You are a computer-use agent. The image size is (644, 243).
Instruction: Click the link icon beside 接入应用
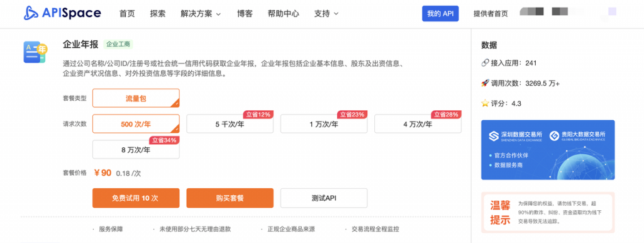point(485,64)
